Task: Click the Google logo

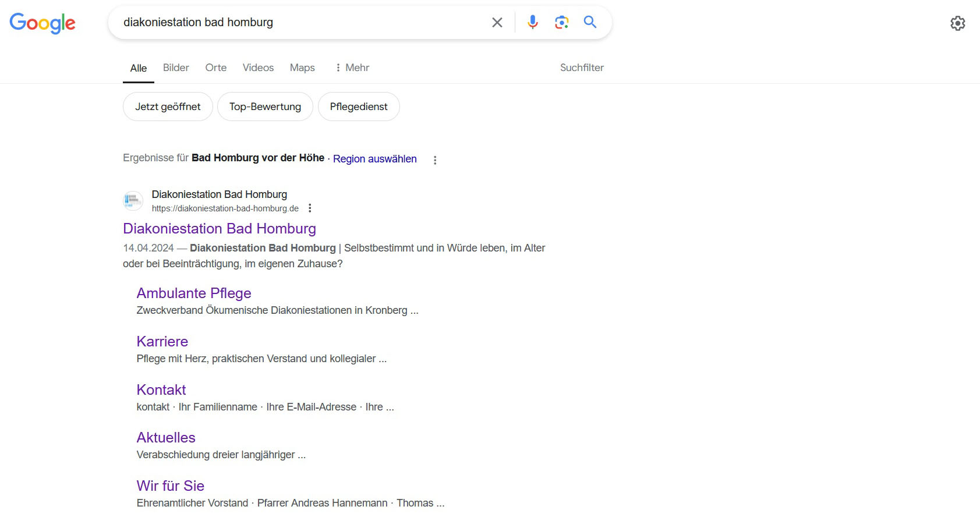Action: 43,23
